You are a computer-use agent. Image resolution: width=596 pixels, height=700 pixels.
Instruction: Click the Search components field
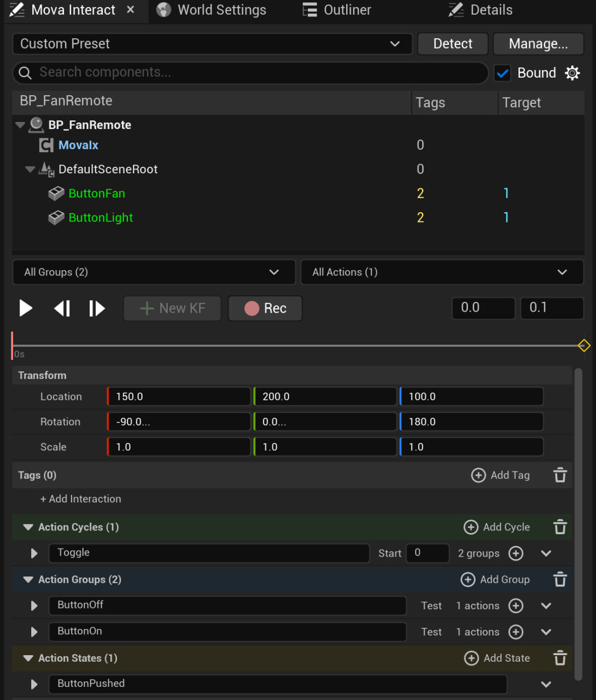[x=250, y=72]
